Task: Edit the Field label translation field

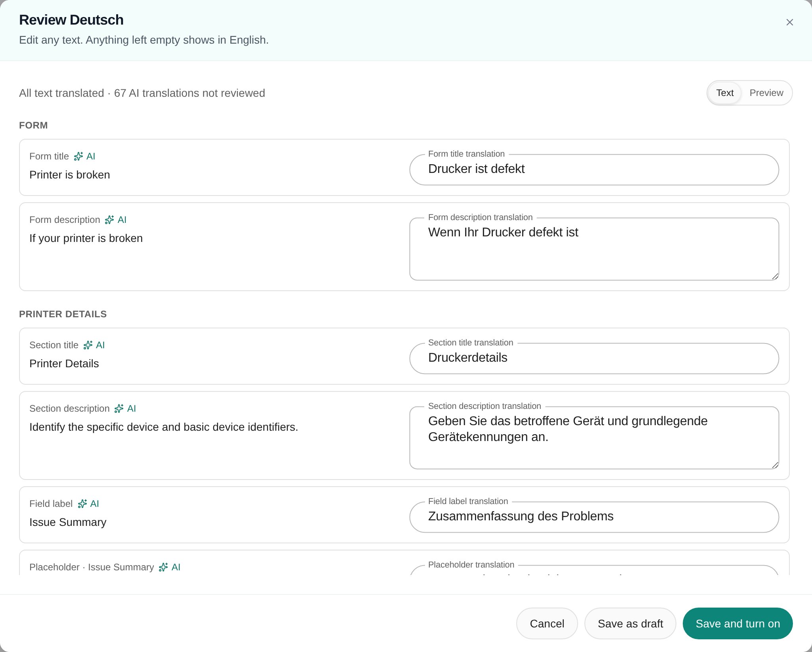Action: click(x=594, y=517)
